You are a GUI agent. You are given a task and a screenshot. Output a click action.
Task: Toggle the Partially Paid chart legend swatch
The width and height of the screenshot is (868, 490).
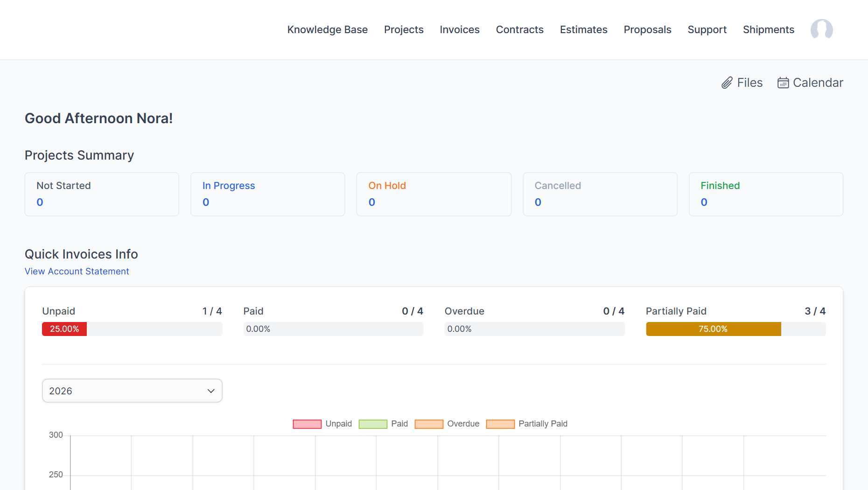click(500, 424)
